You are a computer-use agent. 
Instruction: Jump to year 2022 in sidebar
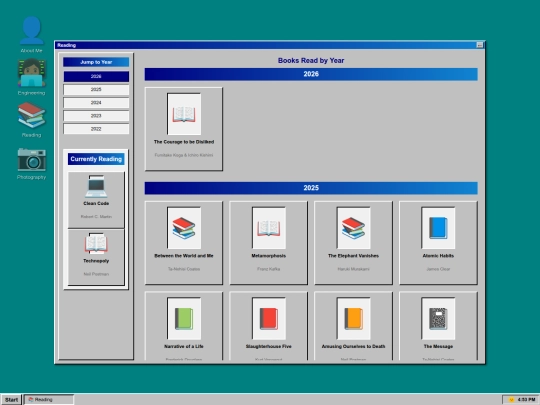coord(96,129)
